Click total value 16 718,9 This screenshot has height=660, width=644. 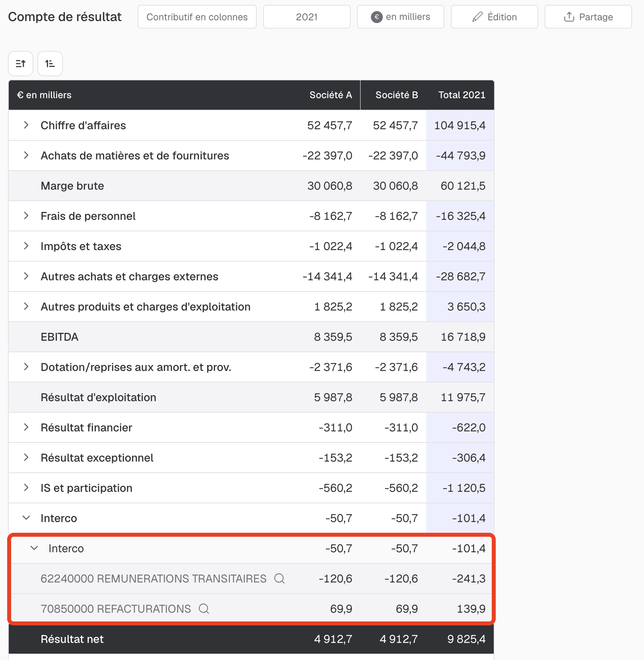[463, 337]
